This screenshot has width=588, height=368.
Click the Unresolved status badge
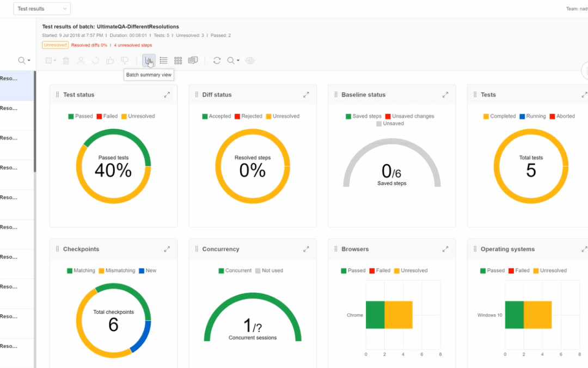(x=55, y=45)
